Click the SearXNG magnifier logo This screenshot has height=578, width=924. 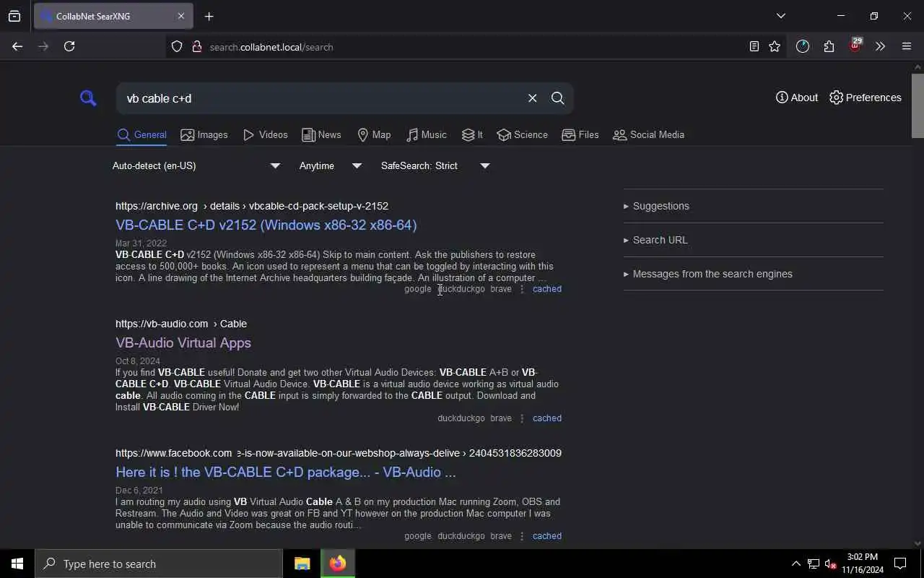[x=88, y=98]
